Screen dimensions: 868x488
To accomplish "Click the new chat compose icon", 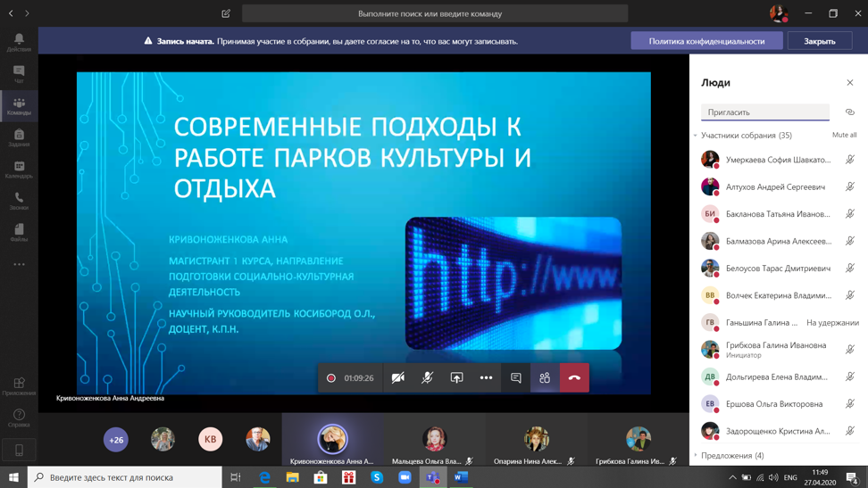I will point(226,13).
